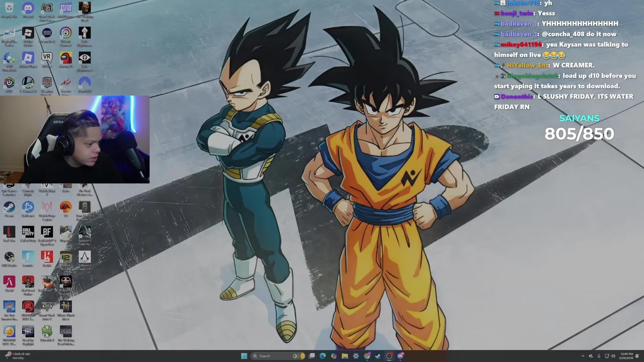Click the weather widget on the taskbar
Screen dimensions: 644x362
click(x=18, y=356)
